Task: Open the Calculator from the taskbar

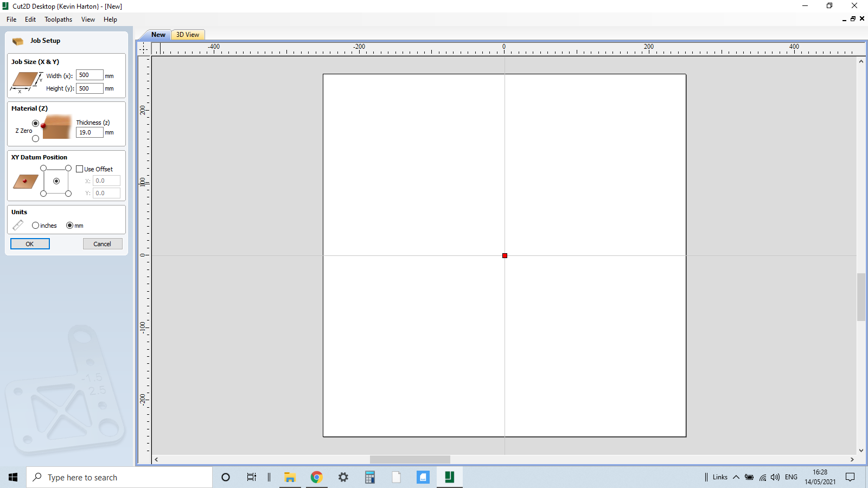Action: click(x=369, y=477)
